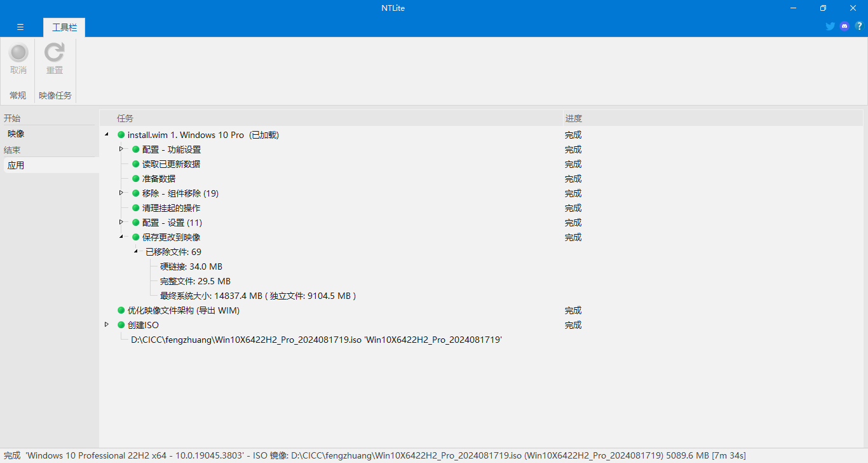Screen dimensions: 868x463
Task: Click green status dot of 读取已更新数据
Action: [135, 164]
